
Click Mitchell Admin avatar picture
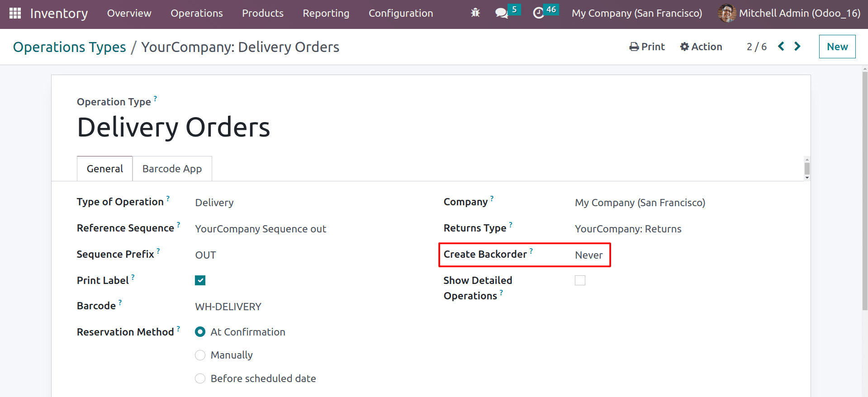point(727,13)
